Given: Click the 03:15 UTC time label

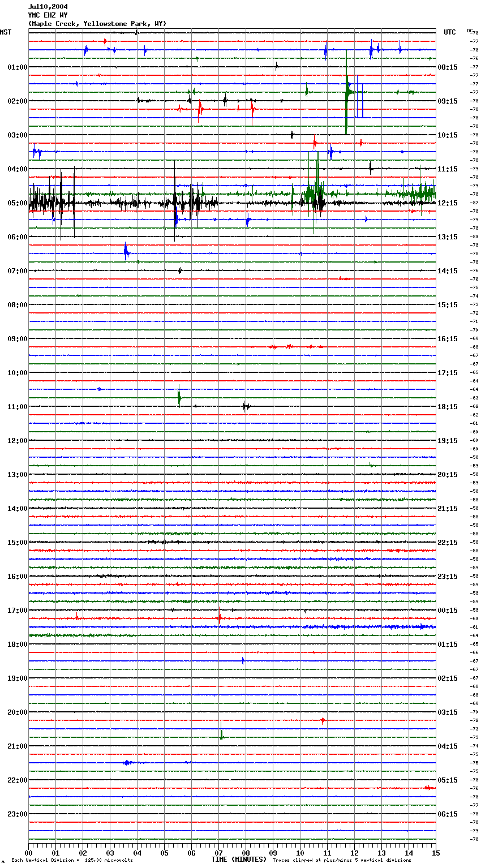Looking at the screenshot, I should [448, 712].
